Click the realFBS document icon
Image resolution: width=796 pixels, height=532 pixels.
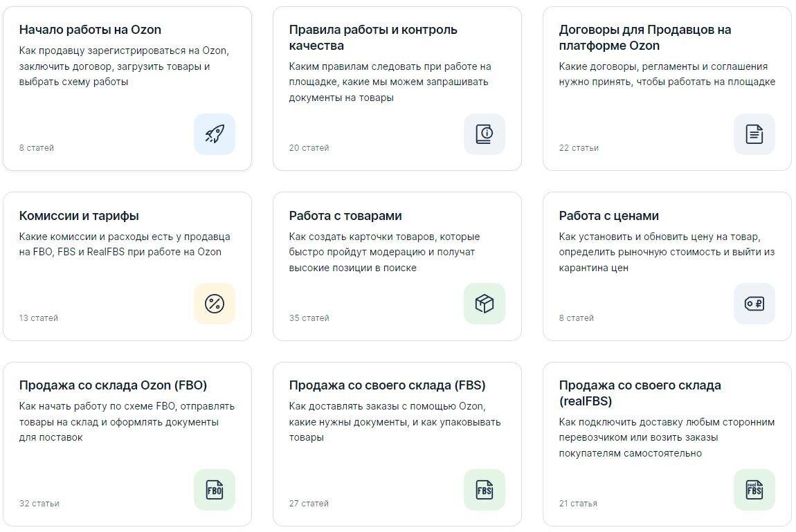754,490
